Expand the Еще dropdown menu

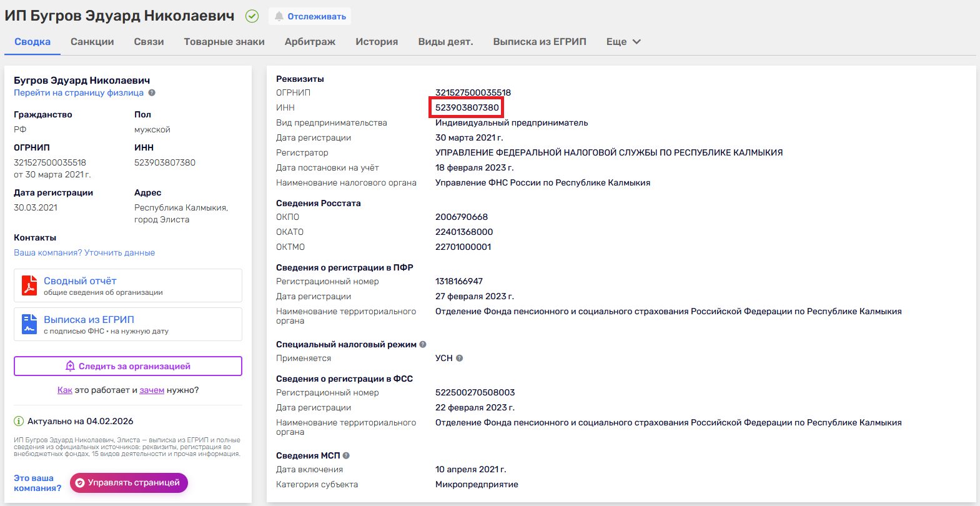pyautogui.click(x=623, y=42)
